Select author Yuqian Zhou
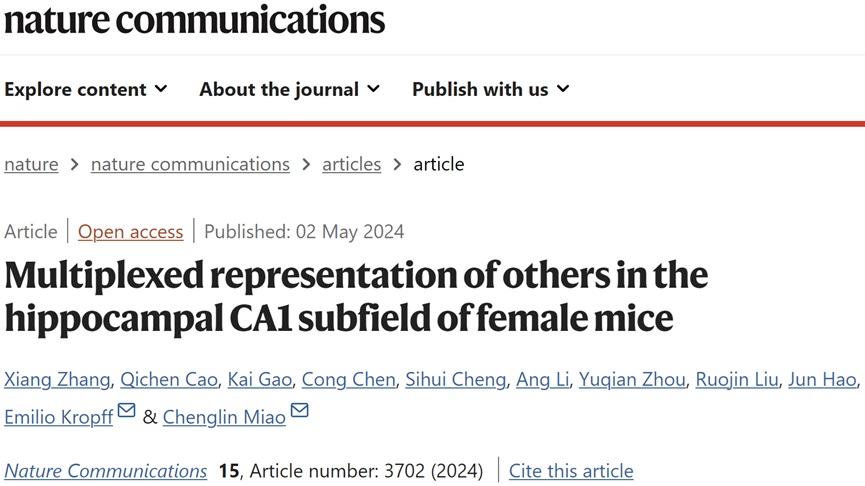Image resolution: width=865 pixels, height=486 pixels. (632, 379)
